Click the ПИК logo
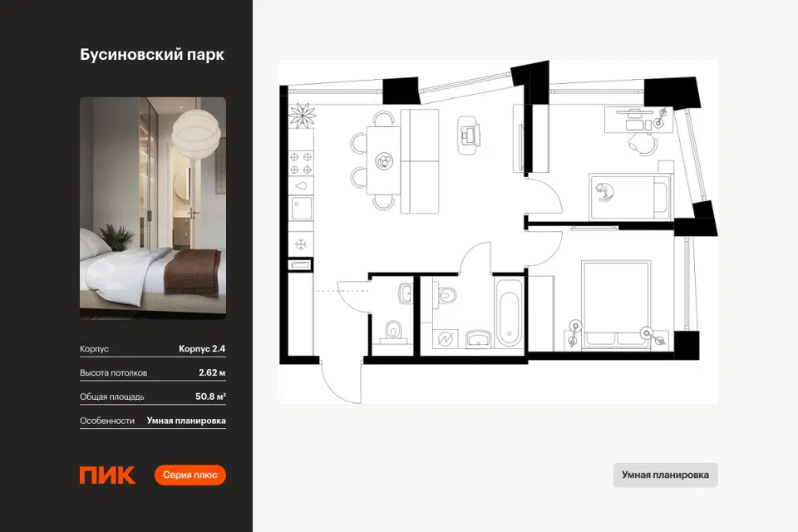798x532 pixels. coord(107,475)
